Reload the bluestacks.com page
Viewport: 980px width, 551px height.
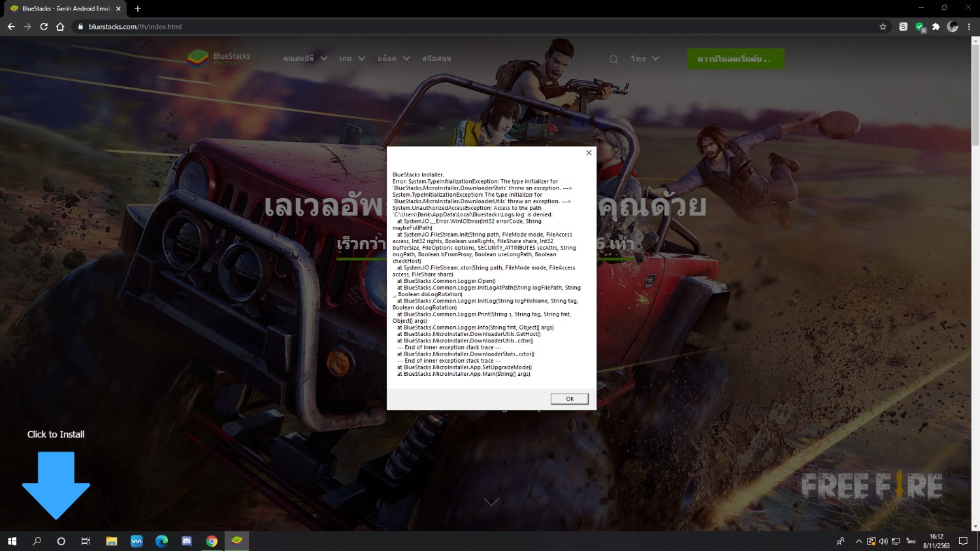click(x=44, y=27)
